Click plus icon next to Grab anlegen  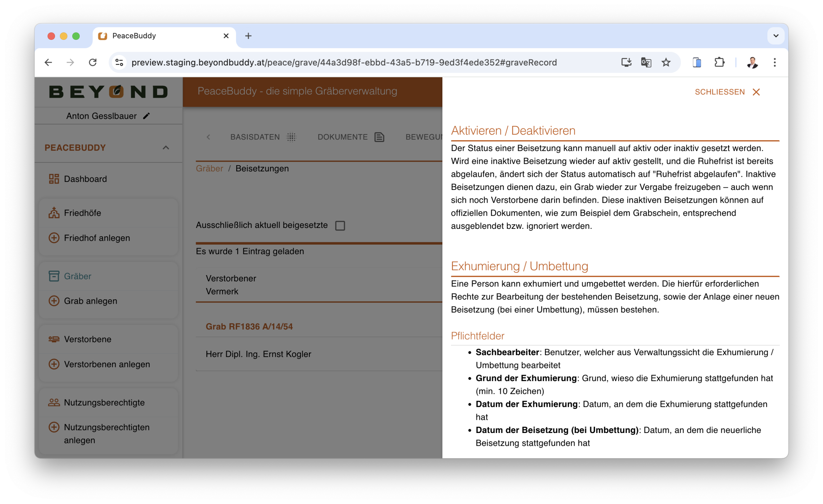tap(54, 301)
